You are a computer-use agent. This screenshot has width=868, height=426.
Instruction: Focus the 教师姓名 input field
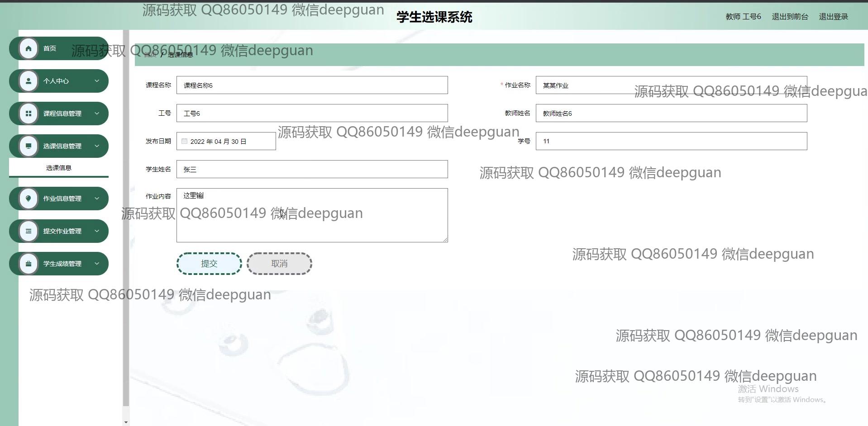(671, 113)
